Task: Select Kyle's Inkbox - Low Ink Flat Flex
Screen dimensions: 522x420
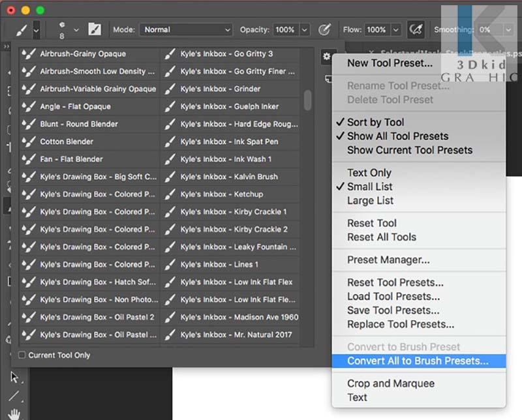Action: tap(230, 282)
